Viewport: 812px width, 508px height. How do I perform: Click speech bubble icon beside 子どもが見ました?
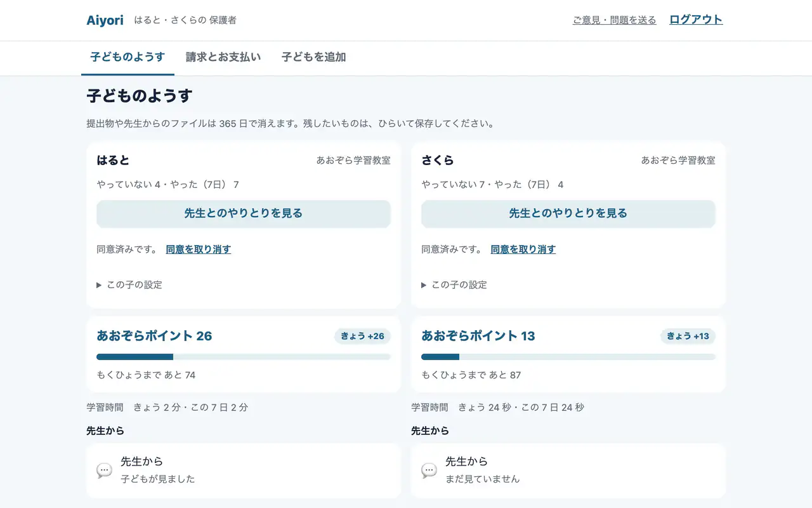pyautogui.click(x=104, y=471)
